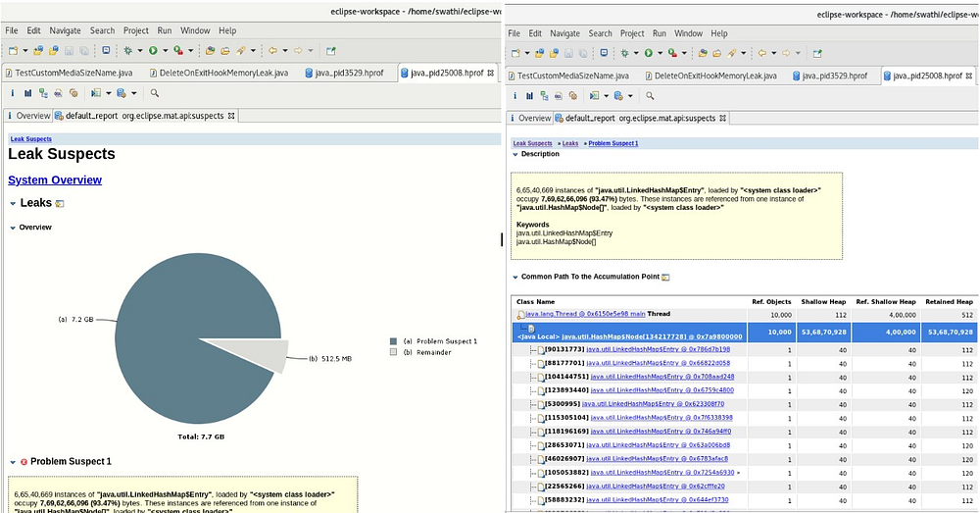
Task: Open Thread Overview icon in Leak Suspects window
Action: click(73, 93)
